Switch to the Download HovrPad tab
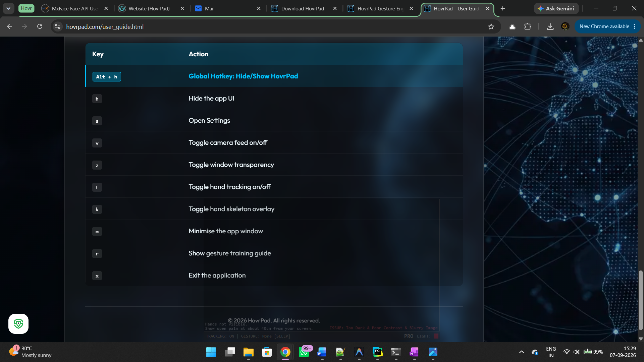 pyautogui.click(x=303, y=8)
